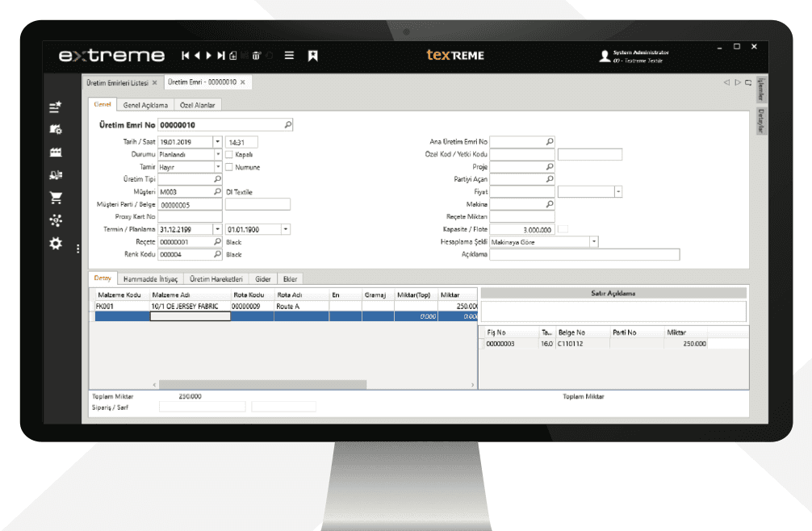The image size is (812, 531).
Task: Open the shopping cart module in sidebar
Action: [56, 197]
